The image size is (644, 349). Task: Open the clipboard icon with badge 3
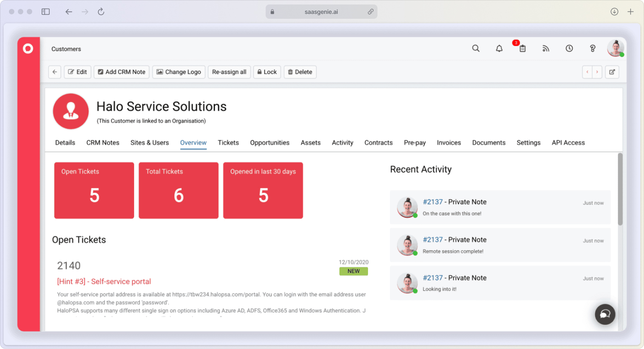click(x=522, y=48)
